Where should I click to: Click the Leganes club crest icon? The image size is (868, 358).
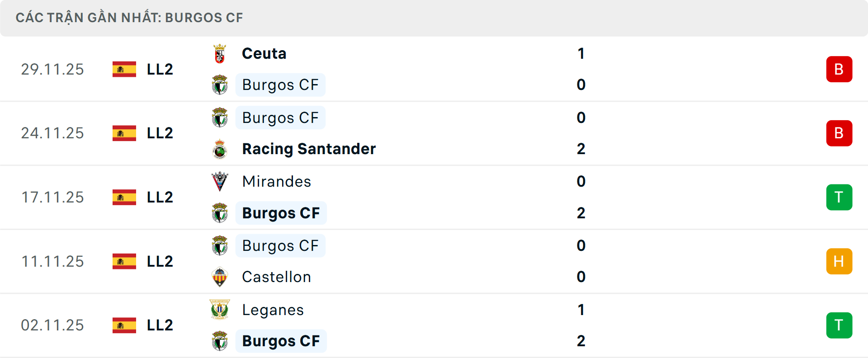point(220,310)
